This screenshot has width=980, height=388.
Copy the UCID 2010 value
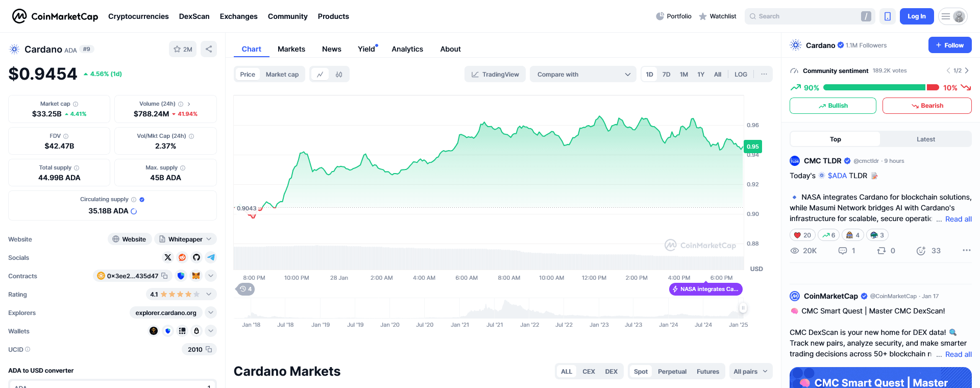click(x=209, y=350)
